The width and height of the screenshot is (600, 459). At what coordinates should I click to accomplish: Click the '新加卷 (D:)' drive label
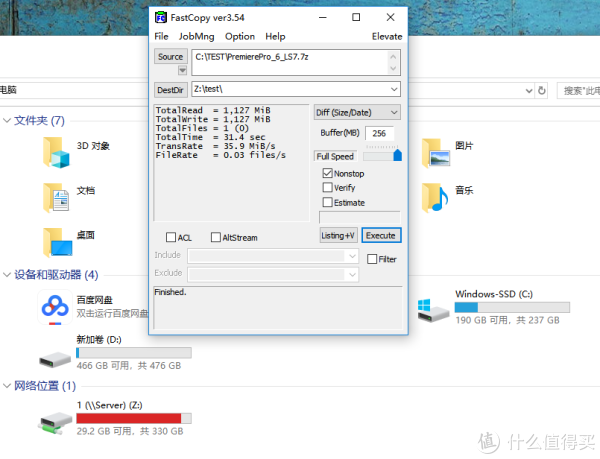pos(99,340)
